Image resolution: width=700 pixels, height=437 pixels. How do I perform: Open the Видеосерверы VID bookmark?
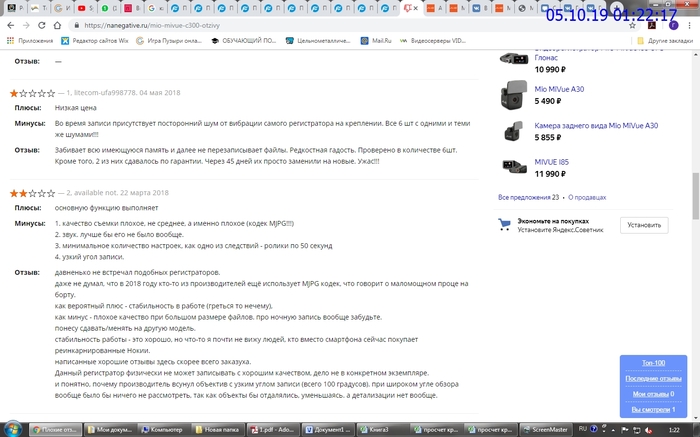pos(433,41)
